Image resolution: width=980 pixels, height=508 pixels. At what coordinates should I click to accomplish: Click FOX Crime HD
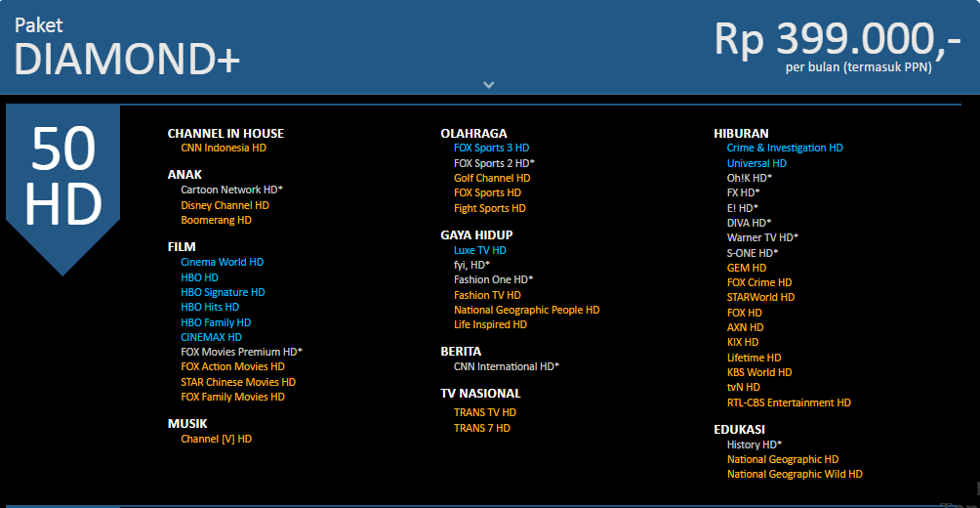759,282
